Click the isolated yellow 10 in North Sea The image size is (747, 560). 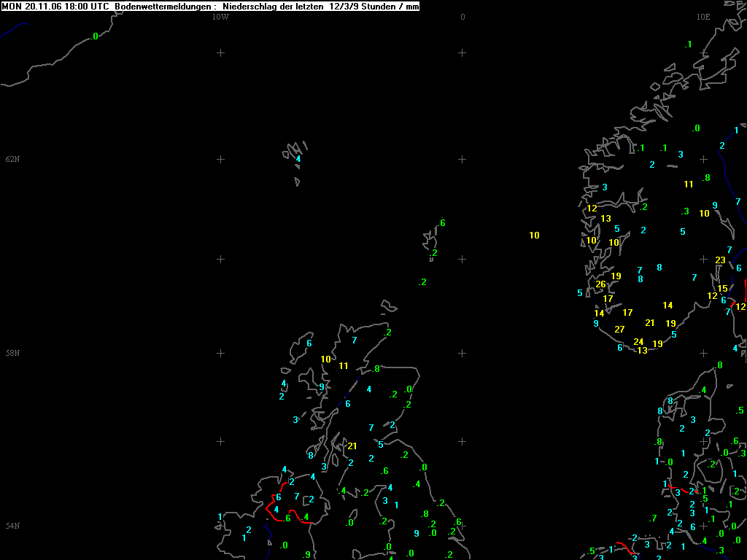pyautogui.click(x=534, y=235)
